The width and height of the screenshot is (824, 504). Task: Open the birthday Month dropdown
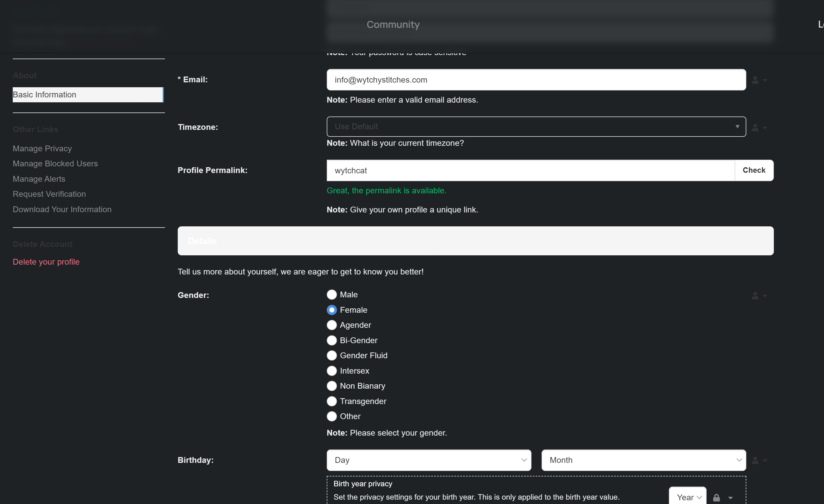point(643,460)
